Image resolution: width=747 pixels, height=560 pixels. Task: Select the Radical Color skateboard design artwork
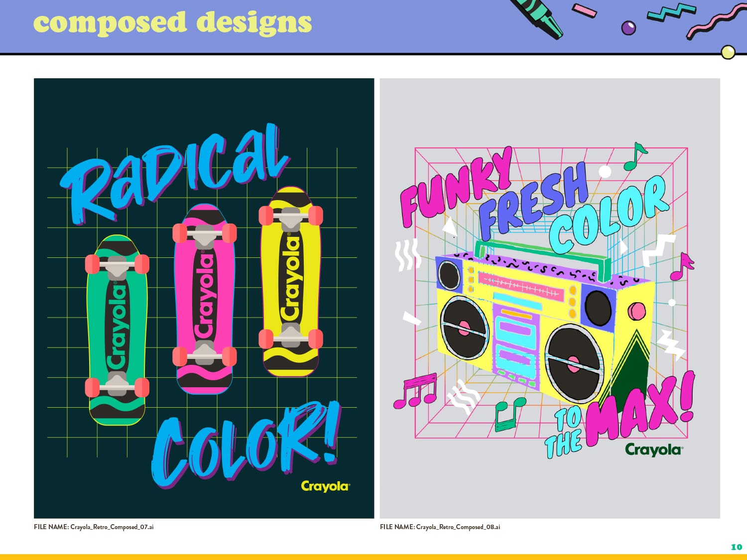[204, 298]
